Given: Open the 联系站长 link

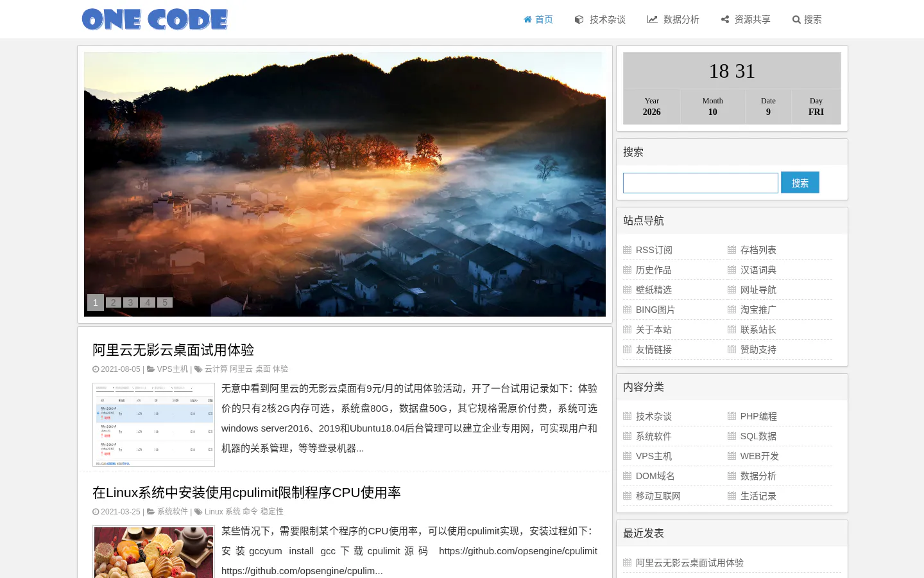Looking at the screenshot, I should click(x=758, y=329).
